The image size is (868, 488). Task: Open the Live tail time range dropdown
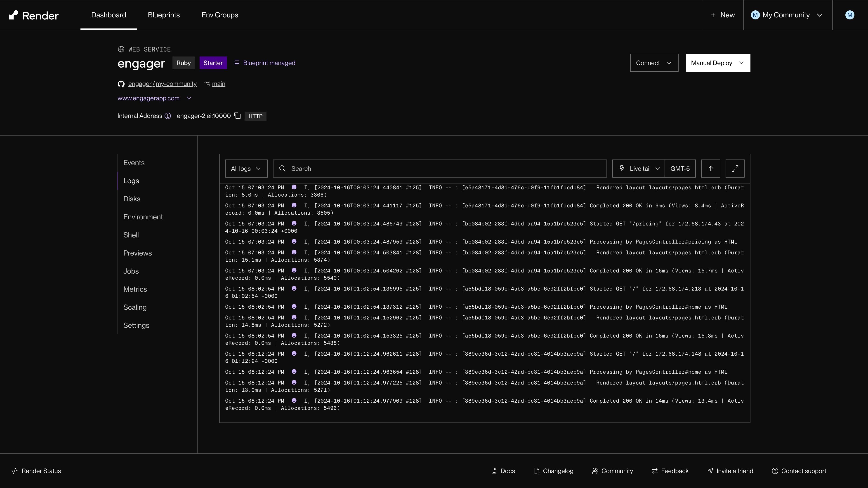pyautogui.click(x=639, y=168)
